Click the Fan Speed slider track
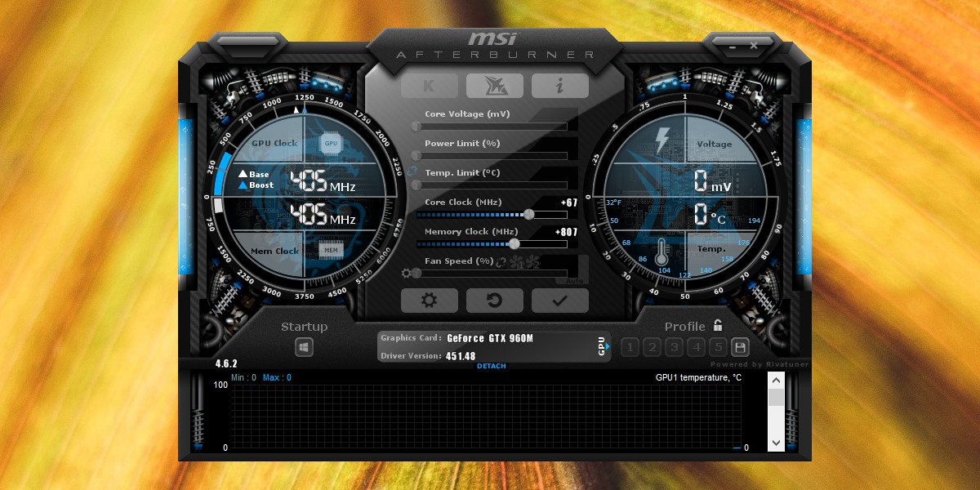 coord(492,274)
